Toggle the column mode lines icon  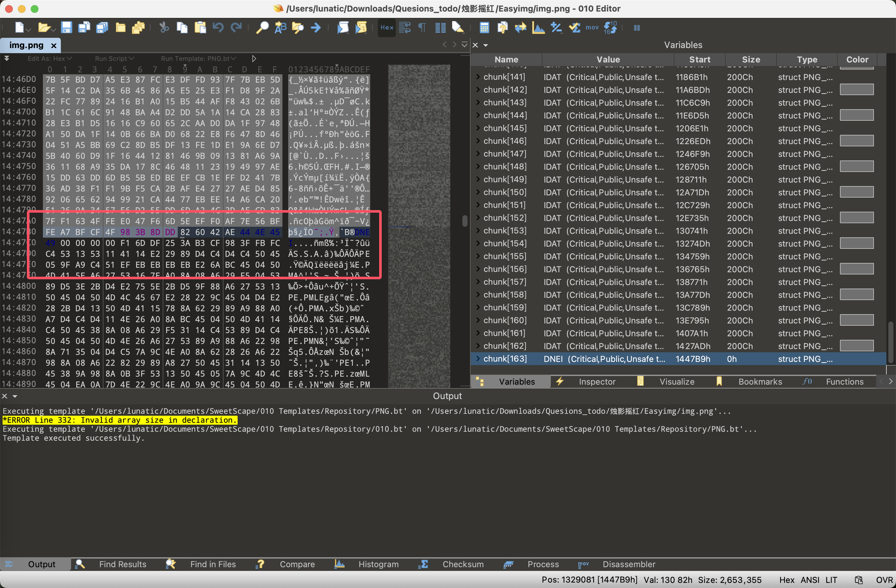[440, 28]
